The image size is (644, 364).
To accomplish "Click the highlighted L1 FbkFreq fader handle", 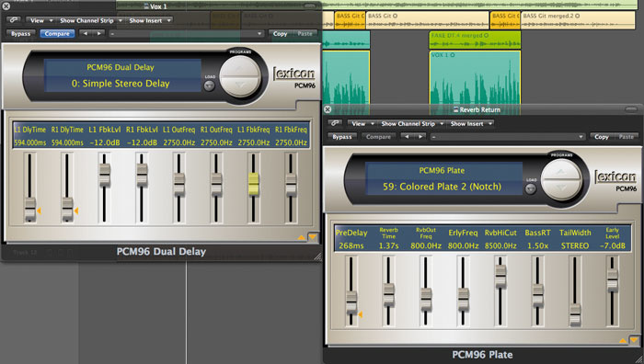I will coord(254,184).
